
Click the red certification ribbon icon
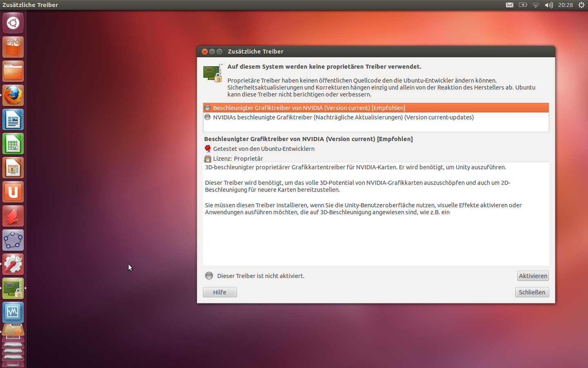click(x=208, y=149)
